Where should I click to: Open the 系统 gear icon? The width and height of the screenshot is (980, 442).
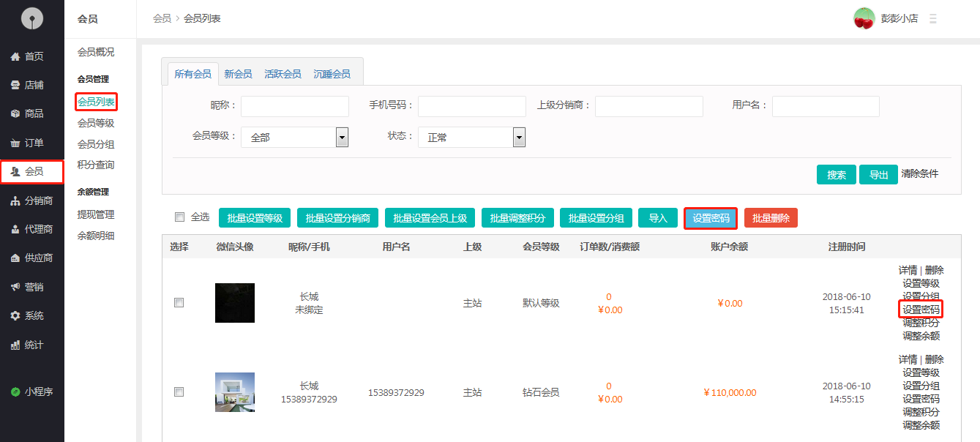pyautogui.click(x=15, y=315)
